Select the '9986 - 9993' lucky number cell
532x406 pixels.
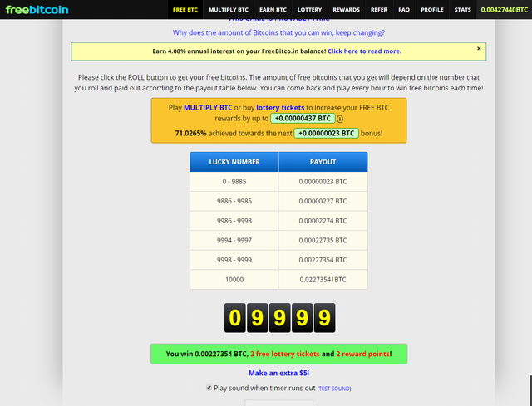pos(234,221)
